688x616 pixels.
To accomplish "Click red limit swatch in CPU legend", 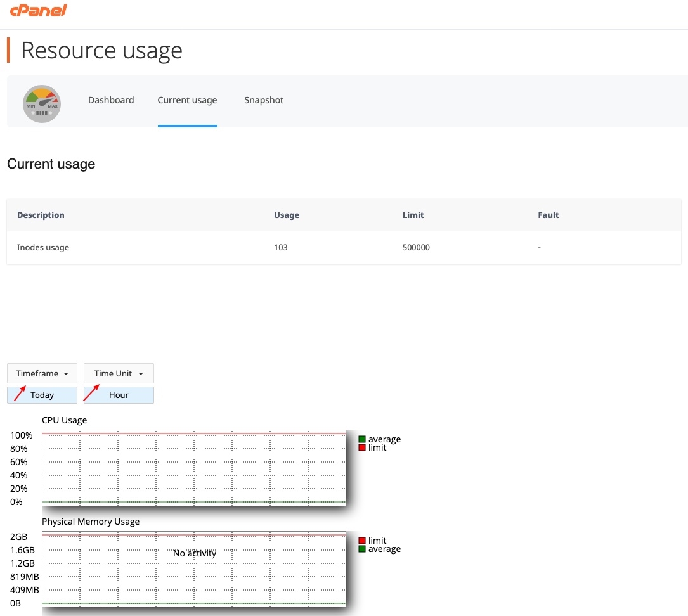I will pyautogui.click(x=362, y=447).
